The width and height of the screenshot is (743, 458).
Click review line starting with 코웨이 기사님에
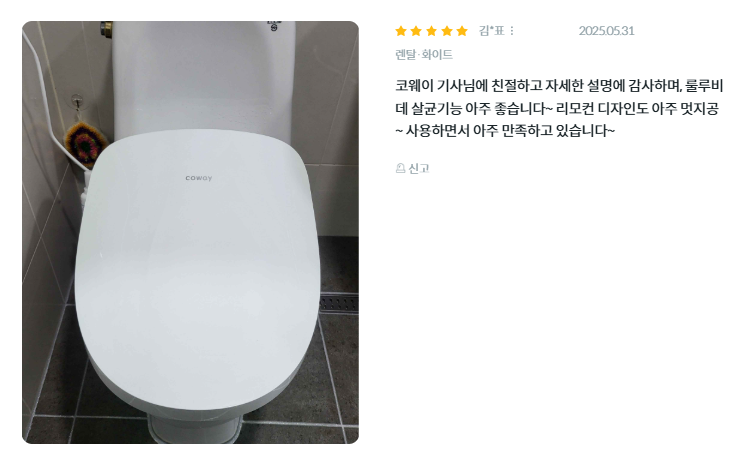click(x=559, y=86)
